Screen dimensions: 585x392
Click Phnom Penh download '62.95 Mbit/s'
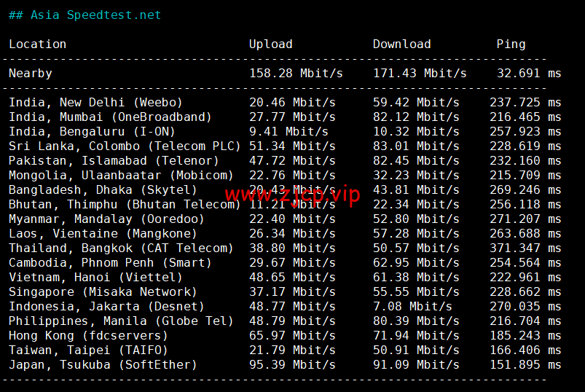tap(416, 262)
